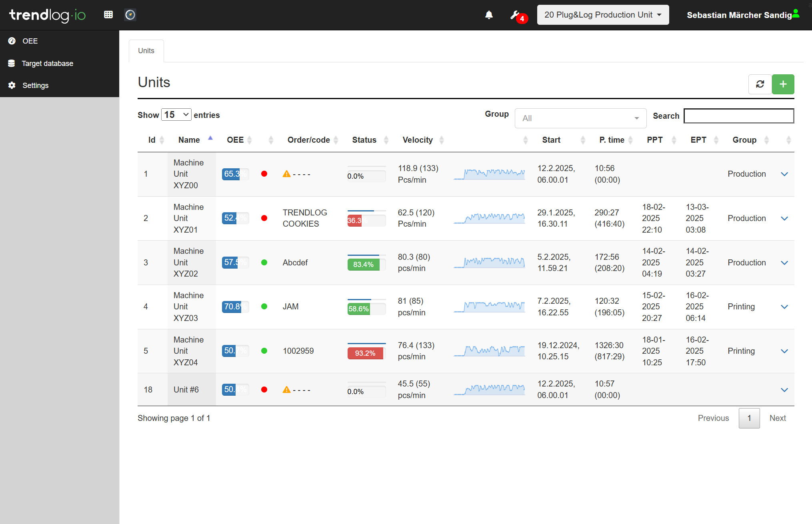The image size is (812, 524).
Task: Open the grid view icon in header
Action: pos(108,15)
